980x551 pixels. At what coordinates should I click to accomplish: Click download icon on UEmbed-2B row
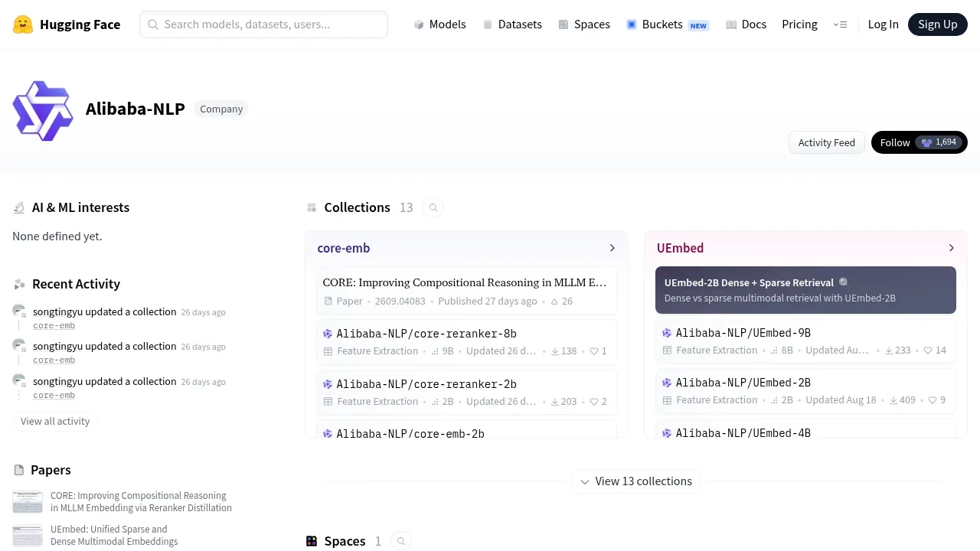tap(893, 400)
